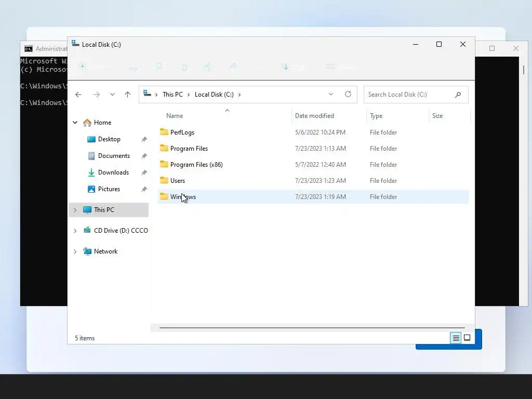Click the Command Prompt vertical scrollbar thumb
This screenshot has width=532, height=399.
point(524,70)
